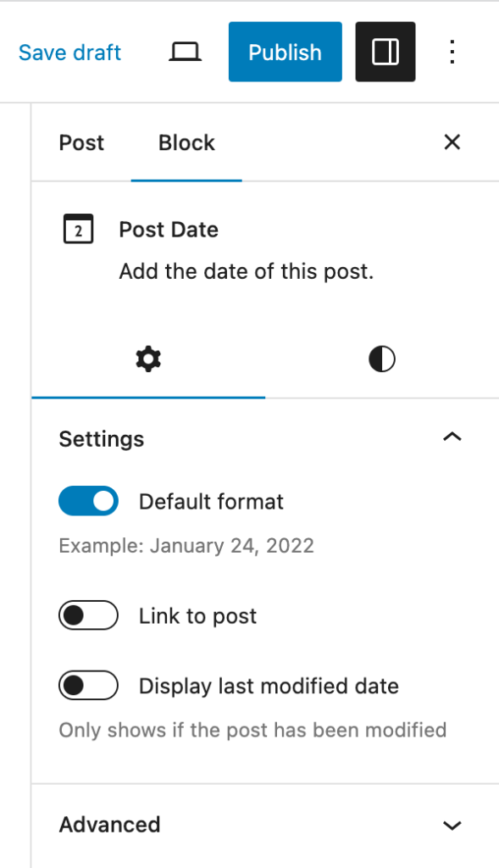Click the Advanced section header text

[109, 825]
